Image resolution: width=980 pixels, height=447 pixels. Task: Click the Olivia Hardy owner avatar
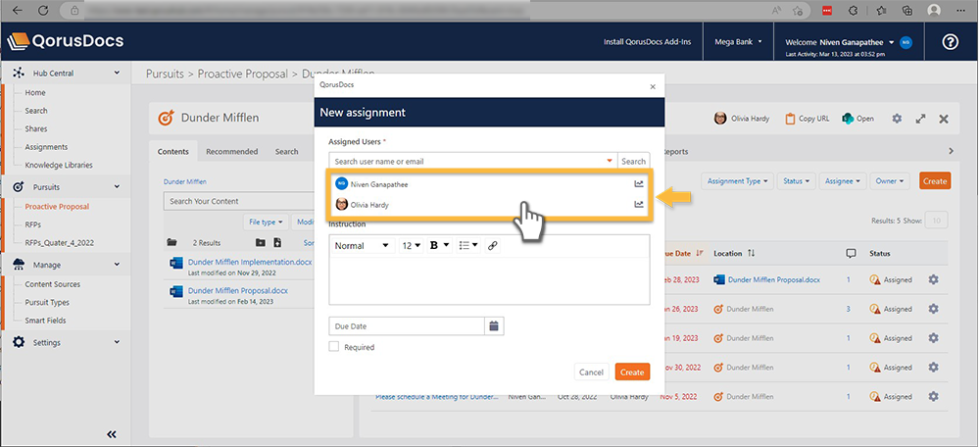click(720, 119)
